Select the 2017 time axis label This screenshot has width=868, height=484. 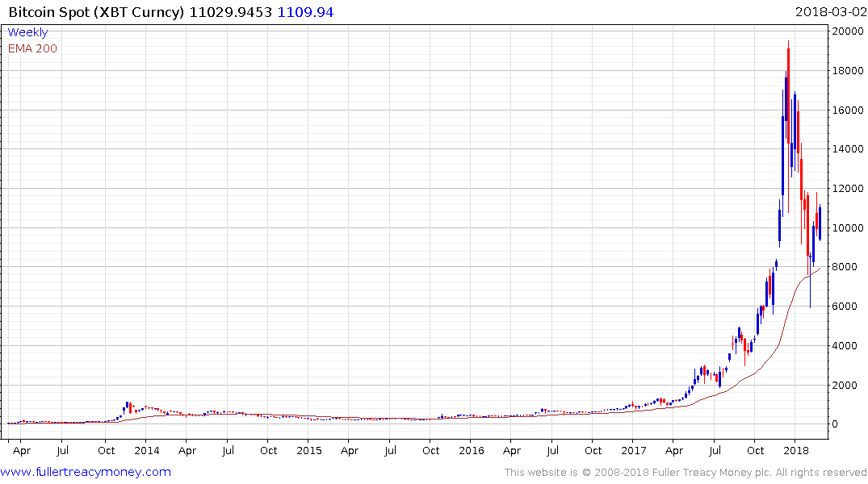click(635, 450)
